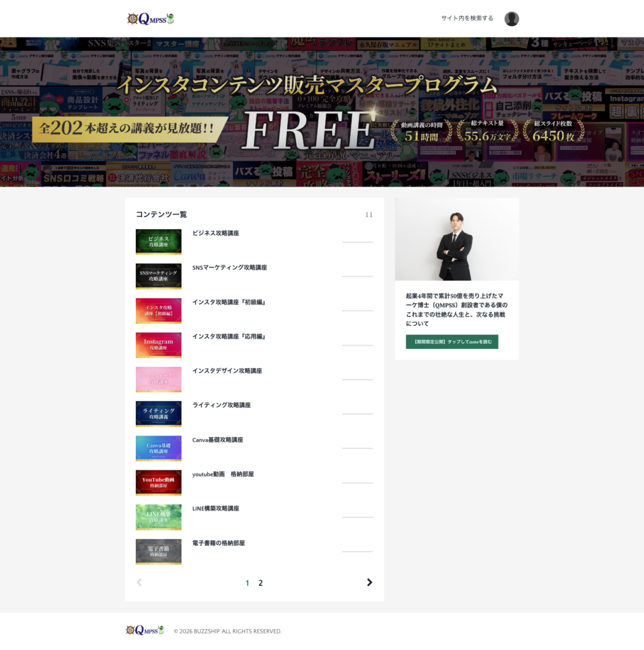Image resolution: width=644 pixels, height=650 pixels.
Task: Open the LINE構築攻略講座 link
Action: point(216,508)
